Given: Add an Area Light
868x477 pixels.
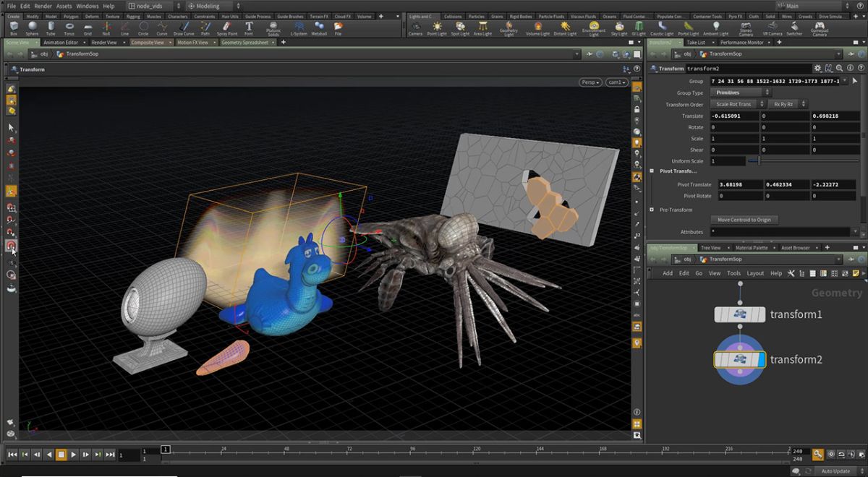Looking at the screenshot, I should pyautogui.click(x=482, y=29).
